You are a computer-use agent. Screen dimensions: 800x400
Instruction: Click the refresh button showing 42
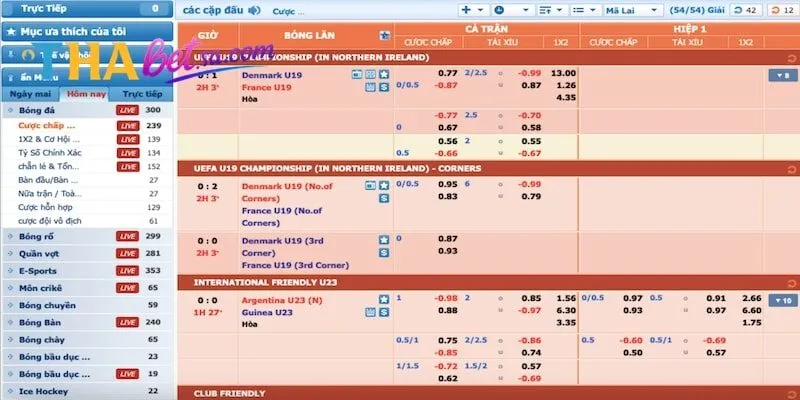point(747,10)
